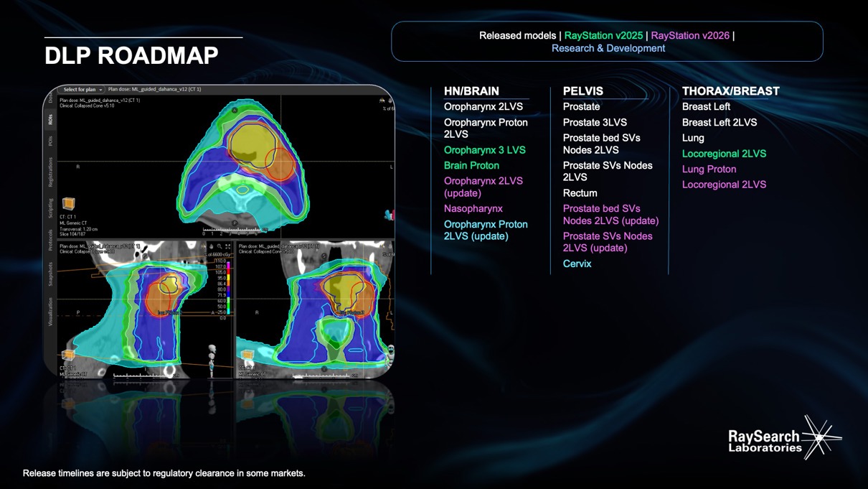Click the 'DLP ROADMAP' slide title
The width and height of the screenshot is (868, 489).
(x=131, y=56)
